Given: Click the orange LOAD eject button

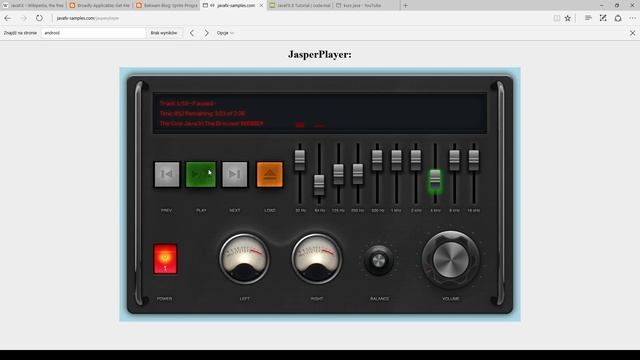Looking at the screenshot, I should (x=270, y=174).
